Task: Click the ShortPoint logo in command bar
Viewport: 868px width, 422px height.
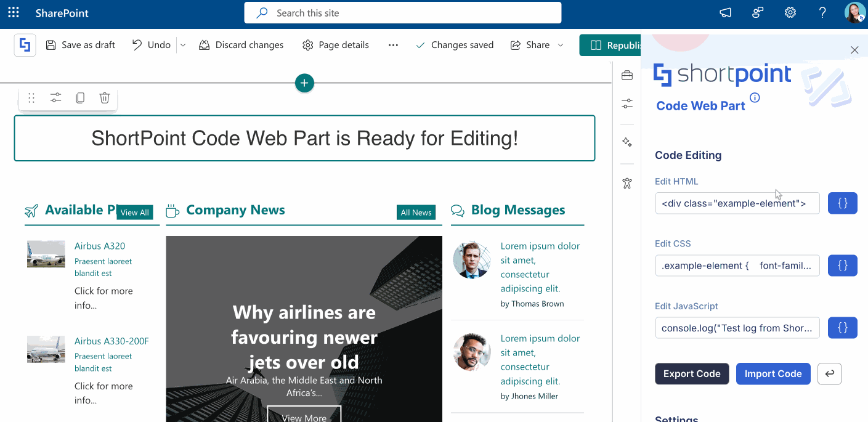Action: pos(25,45)
